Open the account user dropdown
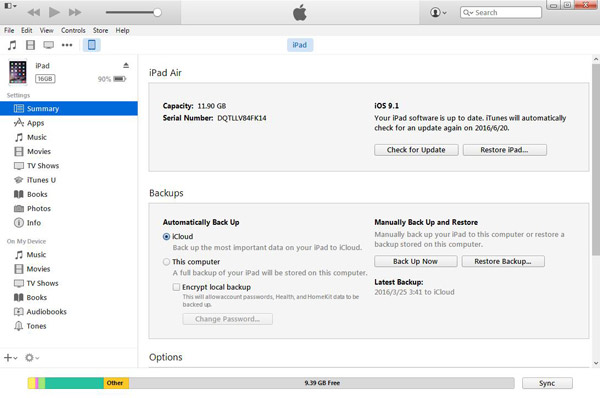 438,13
